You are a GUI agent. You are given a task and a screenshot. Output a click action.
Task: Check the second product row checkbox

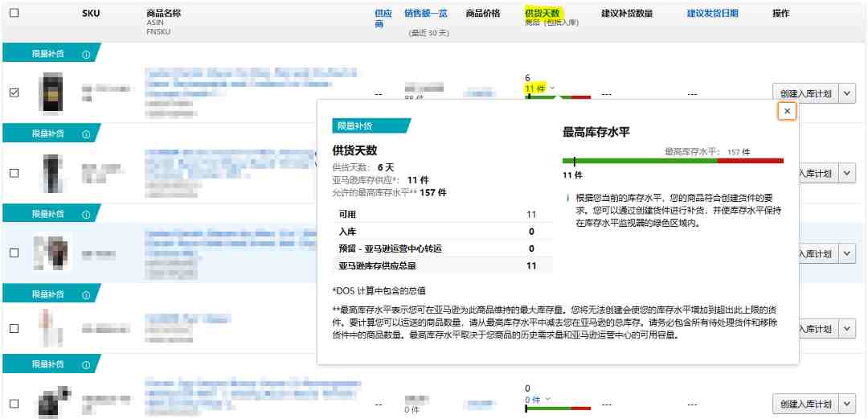pyautogui.click(x=14, y=173)
